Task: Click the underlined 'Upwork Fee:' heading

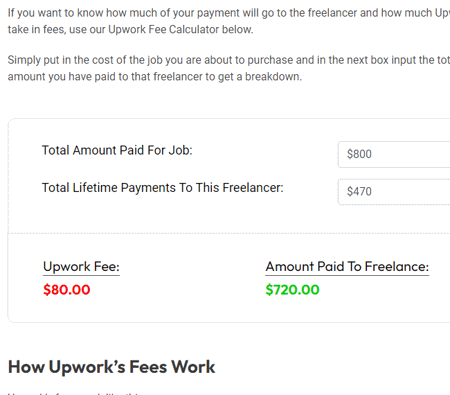Action: 81,267
